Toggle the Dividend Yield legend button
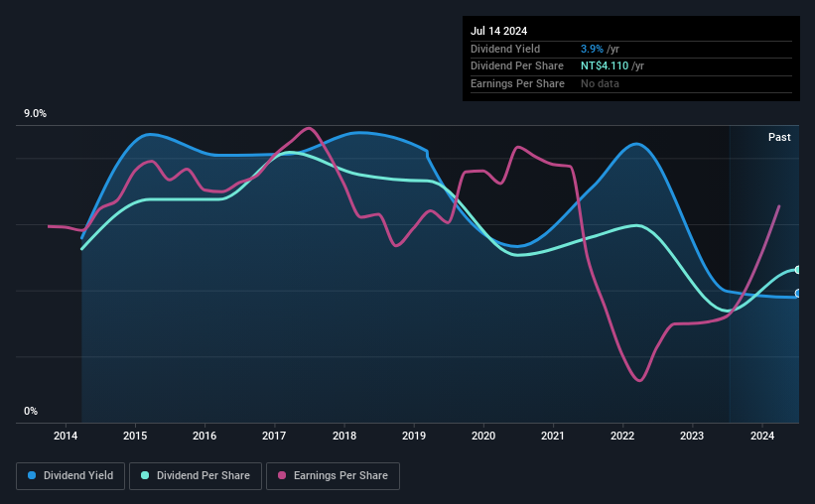 pos(70,476)
